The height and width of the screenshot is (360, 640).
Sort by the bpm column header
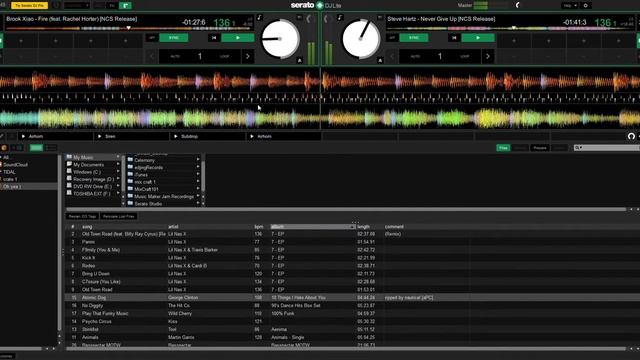click(x=260, y=227)
